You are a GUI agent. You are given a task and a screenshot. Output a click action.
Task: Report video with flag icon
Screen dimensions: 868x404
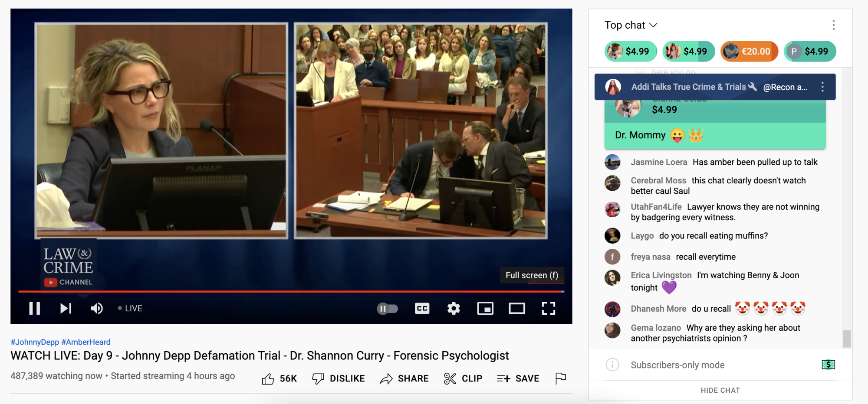coord(561,378)
